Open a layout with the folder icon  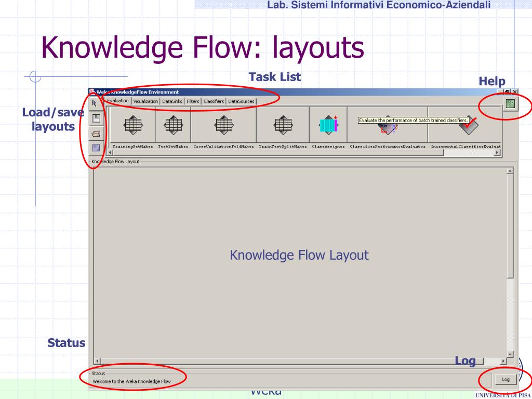click(96, 134)
